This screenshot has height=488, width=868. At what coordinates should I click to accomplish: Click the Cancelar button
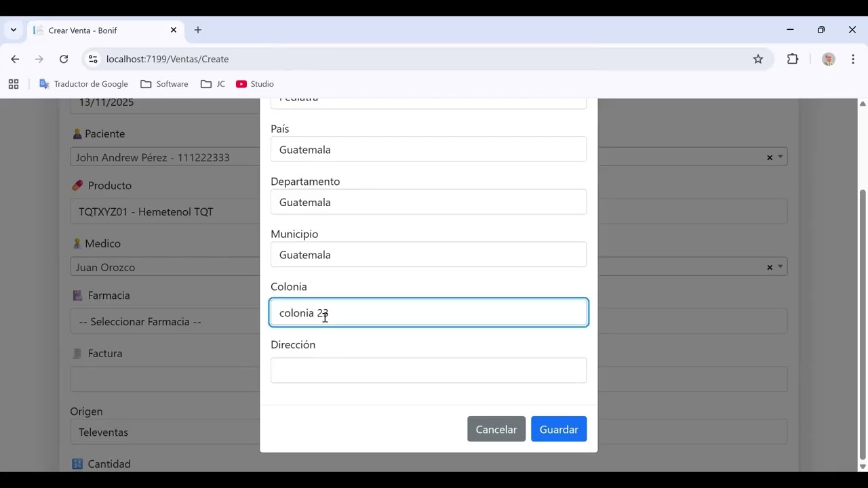coord(496,429)
